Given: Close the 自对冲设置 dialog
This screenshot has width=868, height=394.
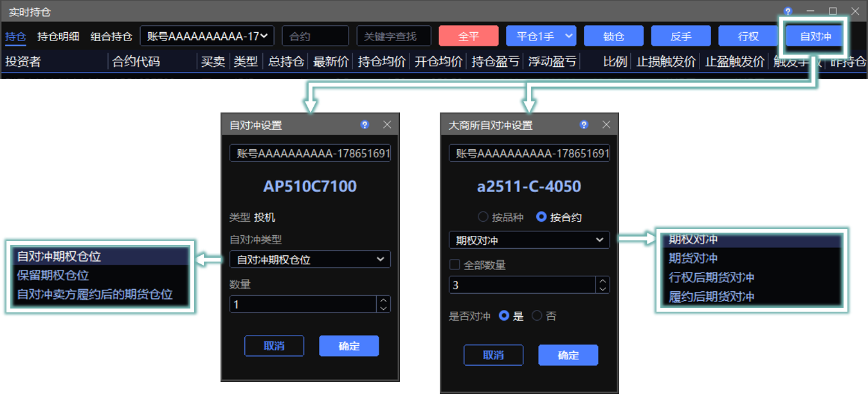Looking at the screenshot, I should (387, 125).
